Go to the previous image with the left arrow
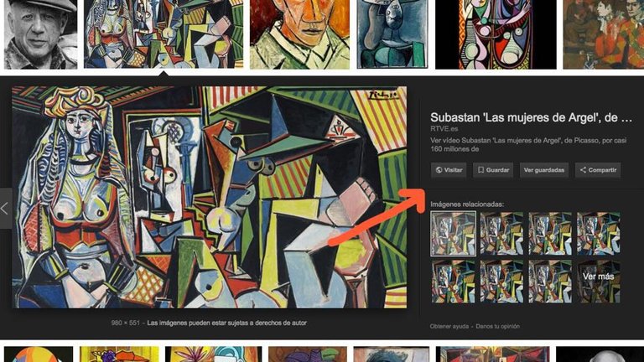The height and width of the screenshot is (362, 644). [x=6, y=208]
